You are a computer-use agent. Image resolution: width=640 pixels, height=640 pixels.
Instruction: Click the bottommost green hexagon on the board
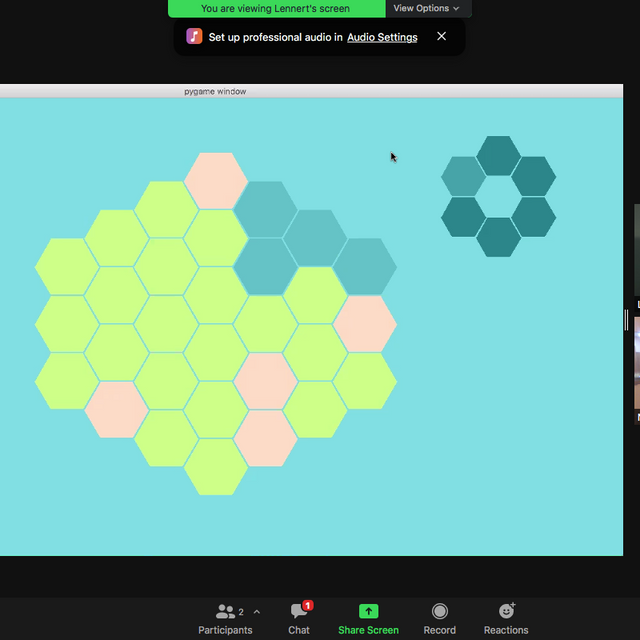[x=216, y=467]
